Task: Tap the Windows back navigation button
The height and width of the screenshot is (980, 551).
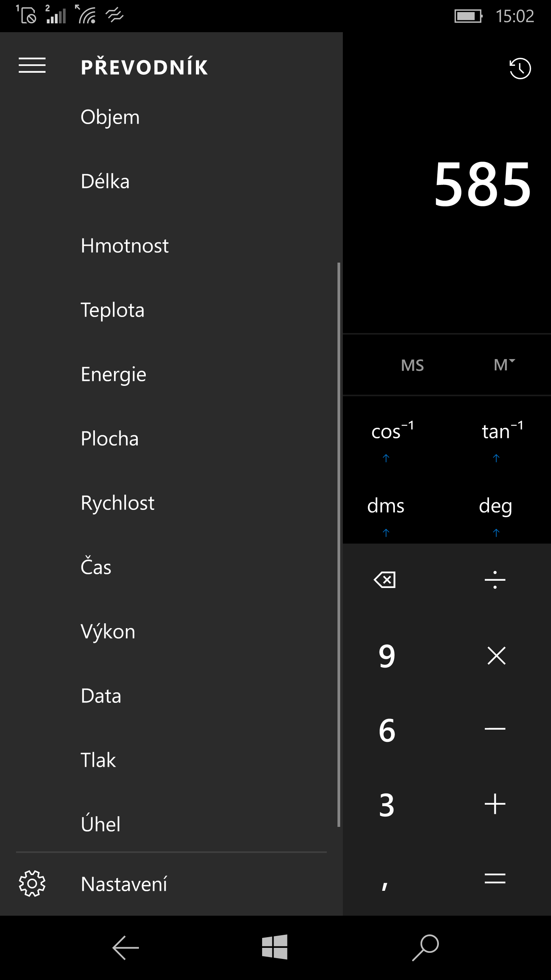Action: coord(125,948)
